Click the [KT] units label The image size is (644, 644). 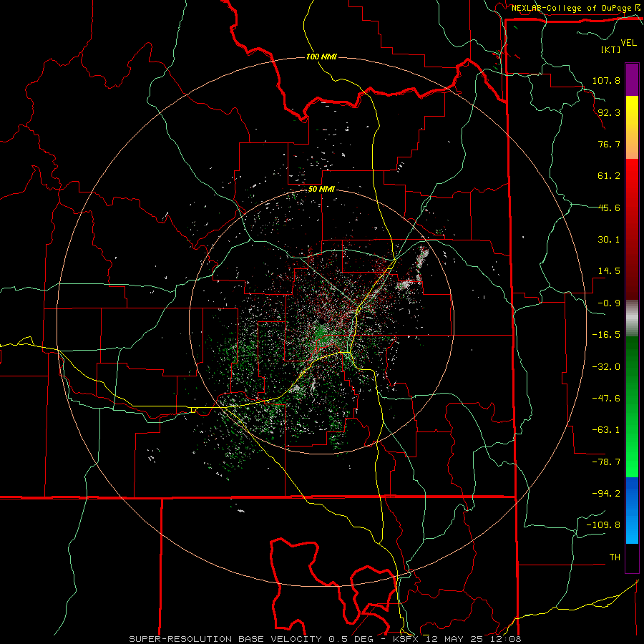coord(611,49)
